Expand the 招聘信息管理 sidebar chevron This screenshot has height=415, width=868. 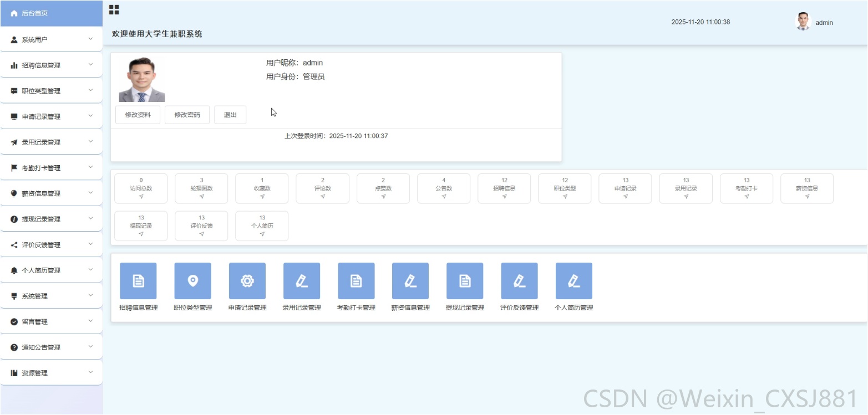91,64
